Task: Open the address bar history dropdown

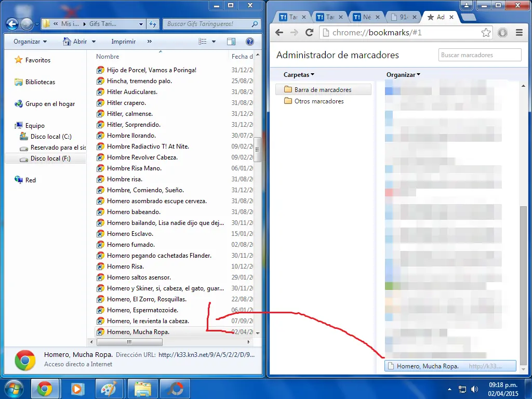Action: tap(141, 24)
